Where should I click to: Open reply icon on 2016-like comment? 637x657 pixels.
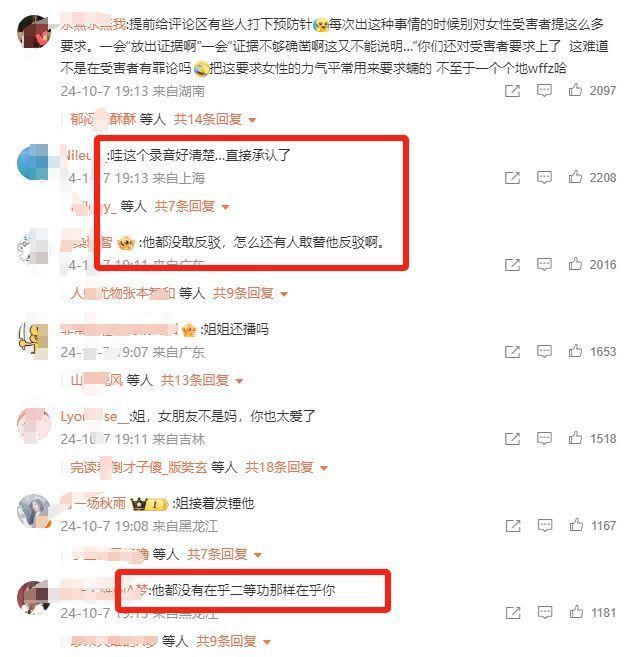pyautogui.click(x=544, y=264)
